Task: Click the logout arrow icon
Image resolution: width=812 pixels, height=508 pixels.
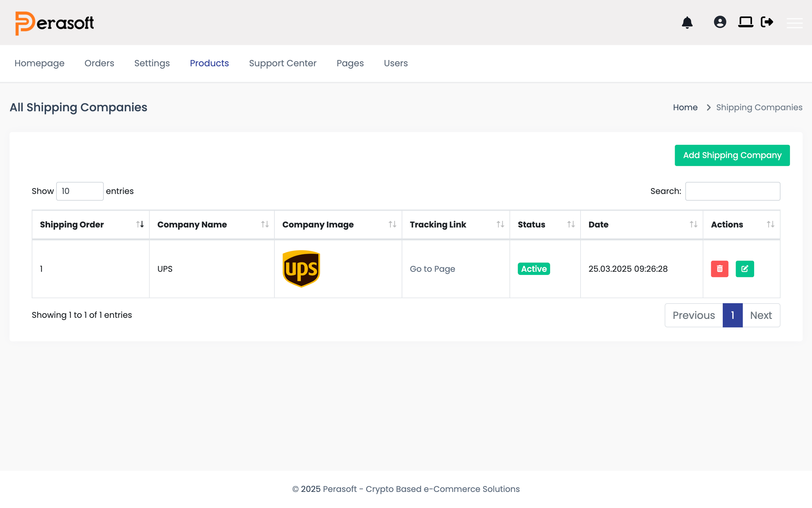Action: coord(767,22)
